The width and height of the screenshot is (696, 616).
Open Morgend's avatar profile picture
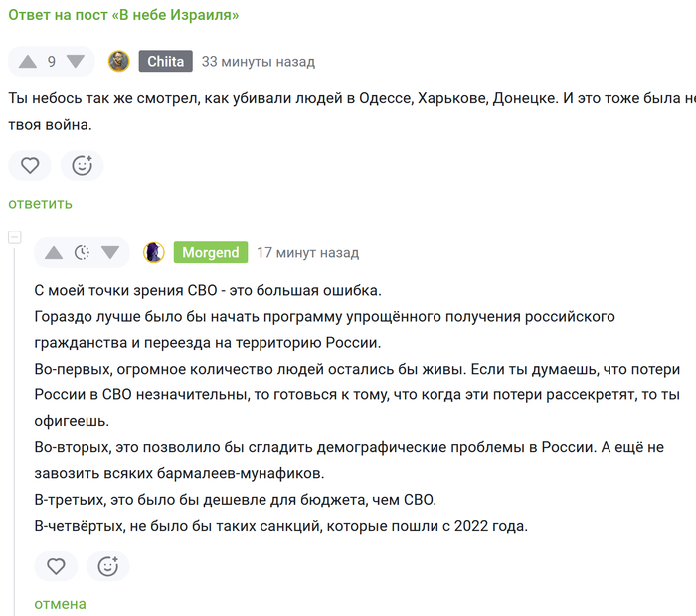[154, 252]
